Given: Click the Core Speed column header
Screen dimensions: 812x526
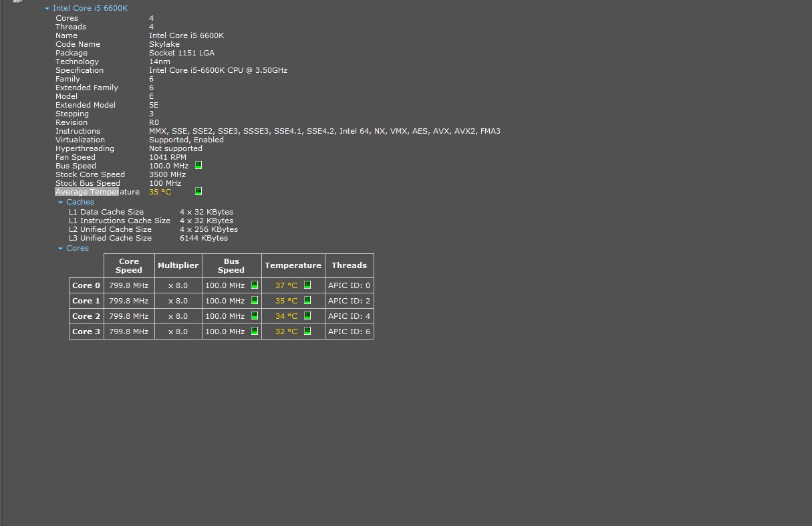Looking at the screenshot, I should [129, 265].
